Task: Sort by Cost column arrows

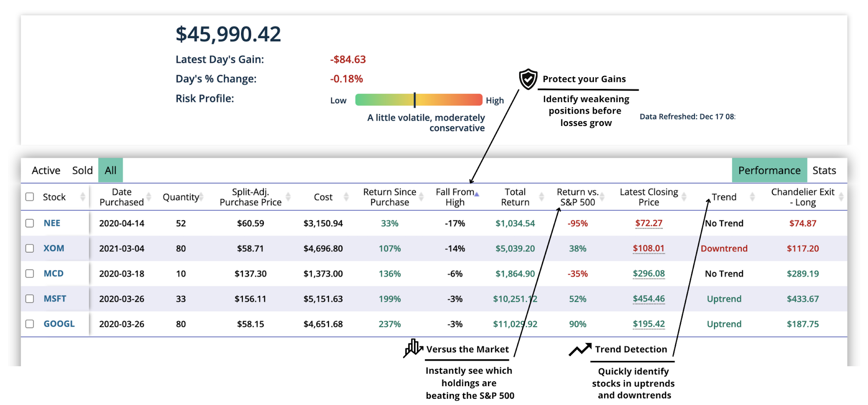Action: 346,197
